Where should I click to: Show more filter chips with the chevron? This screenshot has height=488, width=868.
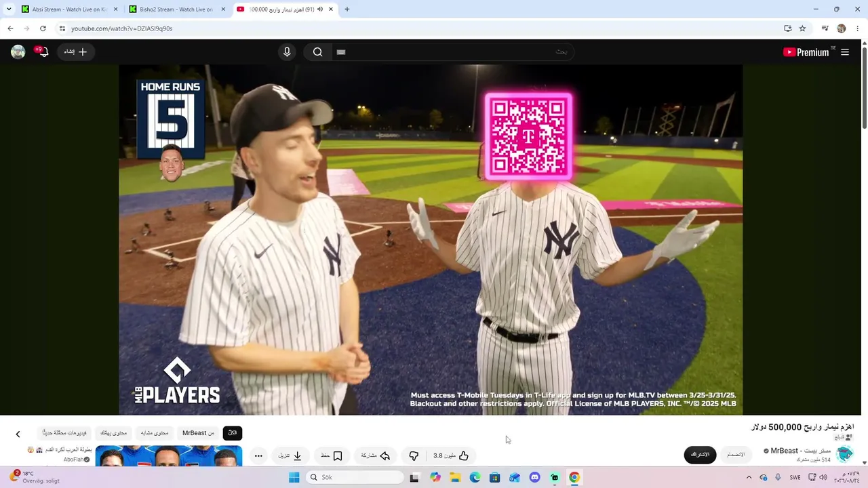18,434
